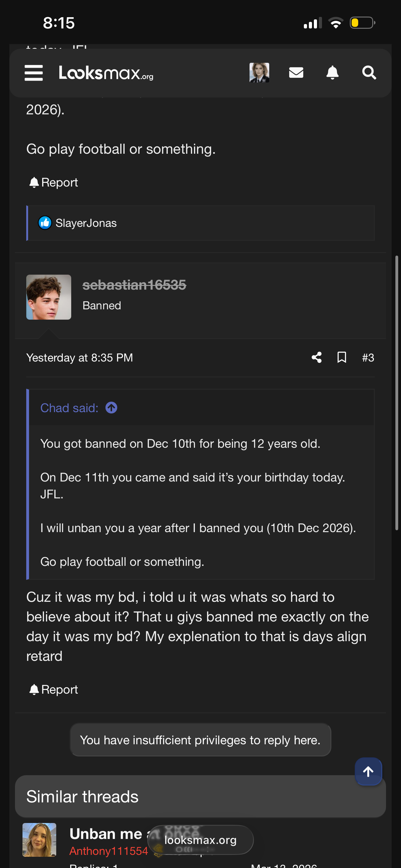Viewport: 401px width, 868px height.
Task: Tap the scroll-to-top arrow button
Action: tap(368, 771)
